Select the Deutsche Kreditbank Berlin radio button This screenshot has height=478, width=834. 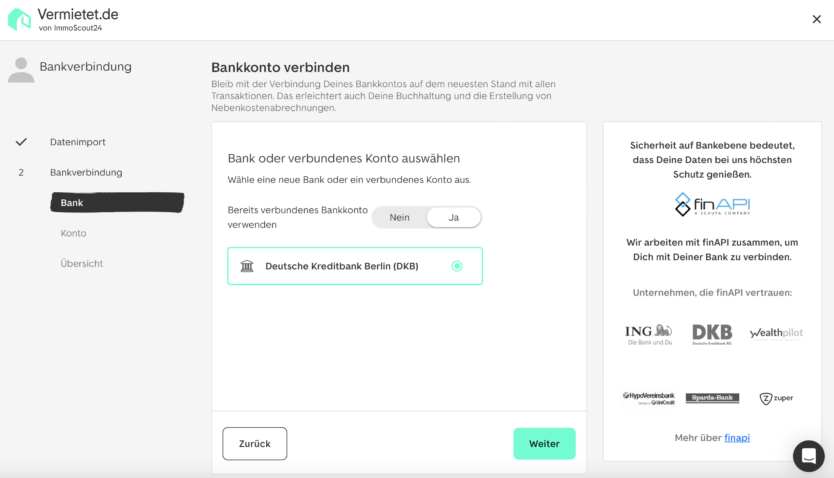coord(457,266)
